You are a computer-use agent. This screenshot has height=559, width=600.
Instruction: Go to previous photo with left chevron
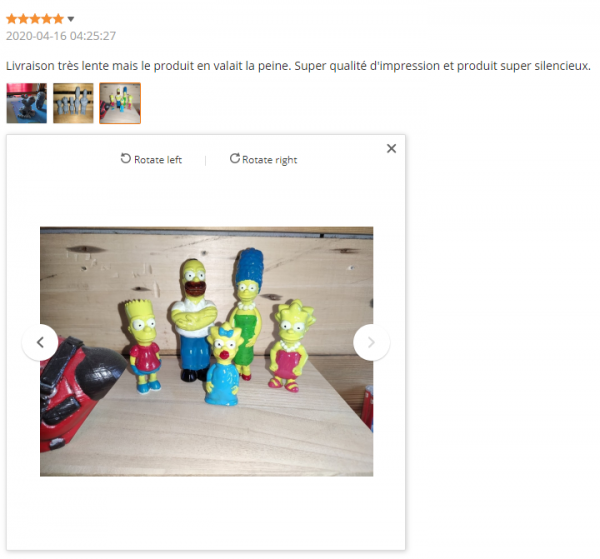pyautogui.click(x=40, y=342)
